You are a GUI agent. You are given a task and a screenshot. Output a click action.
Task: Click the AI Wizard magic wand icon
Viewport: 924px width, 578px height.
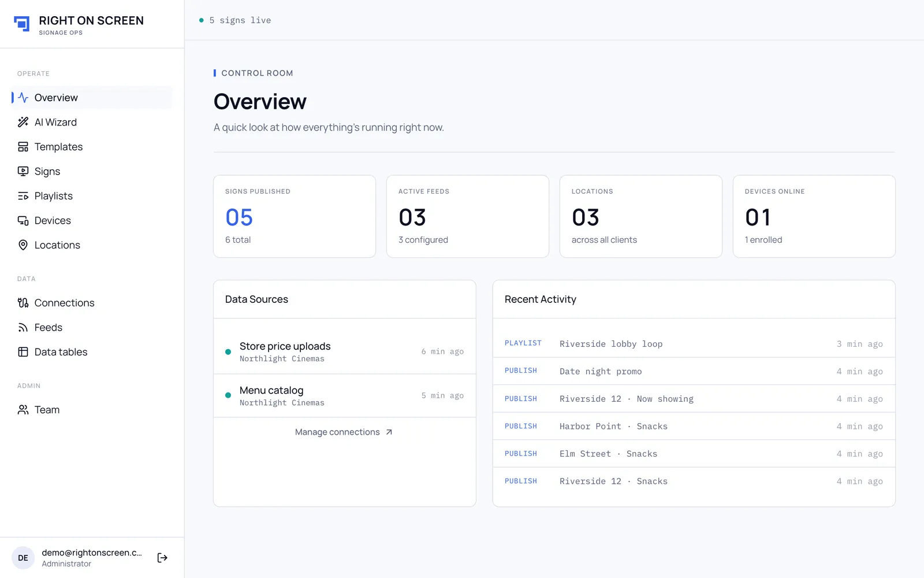[23, 122]
